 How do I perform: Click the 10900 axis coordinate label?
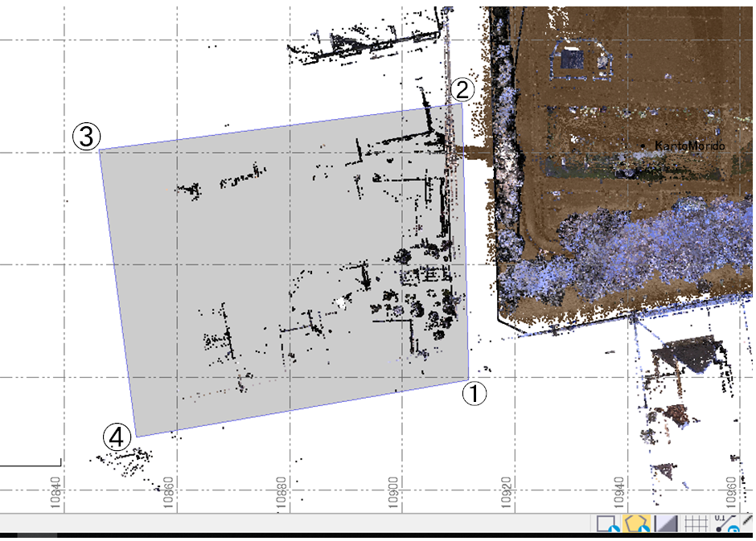click(393, 492)
